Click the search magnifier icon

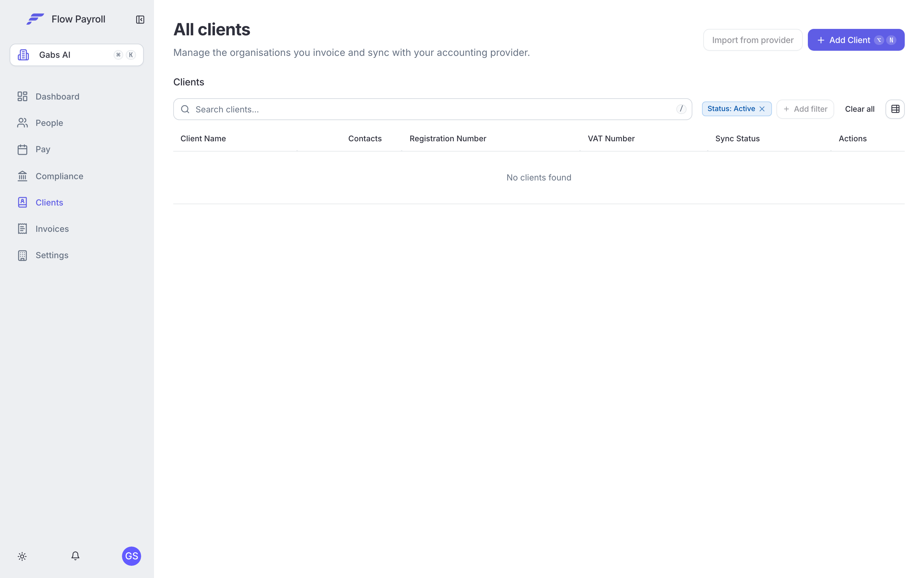185,109
